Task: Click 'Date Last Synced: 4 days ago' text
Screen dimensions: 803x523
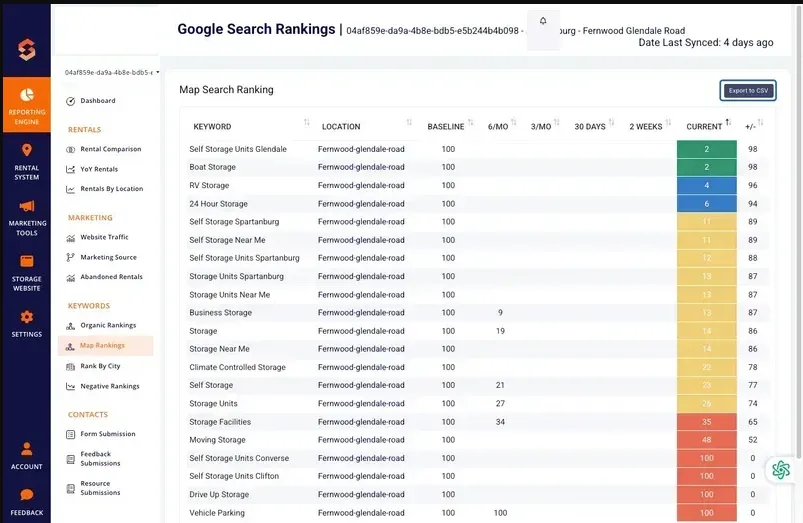Action: pyautogui.click(x=706, y=43)
